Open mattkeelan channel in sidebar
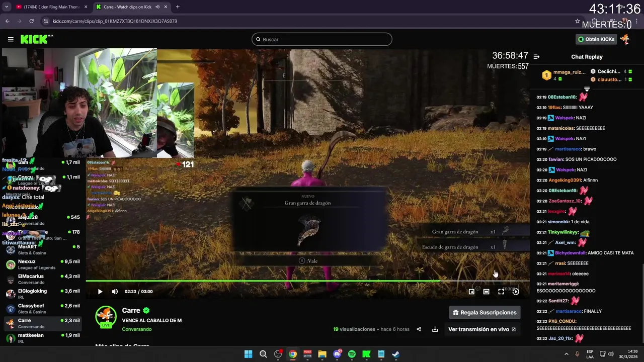Viewport: 644px width, 362px height. tap(43, 338)
